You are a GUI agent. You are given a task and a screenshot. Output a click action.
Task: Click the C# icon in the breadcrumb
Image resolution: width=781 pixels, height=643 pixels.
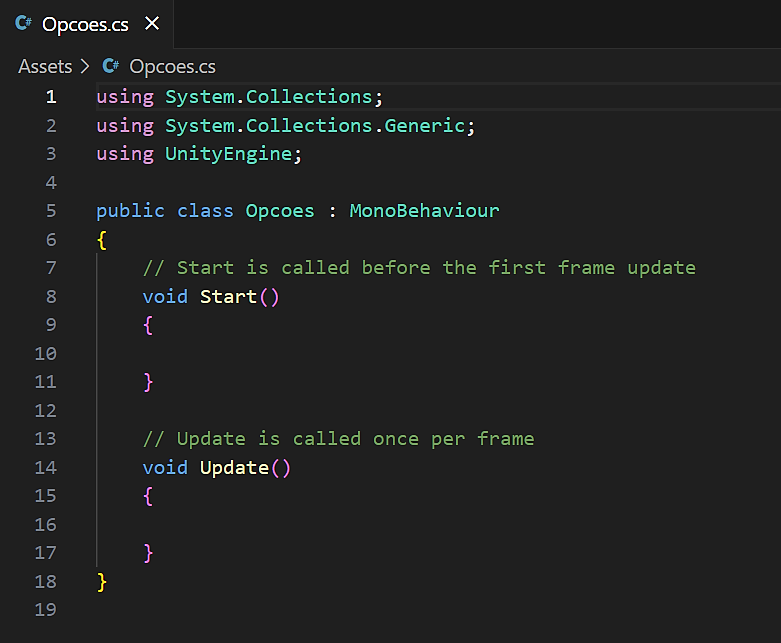(111, 67)
